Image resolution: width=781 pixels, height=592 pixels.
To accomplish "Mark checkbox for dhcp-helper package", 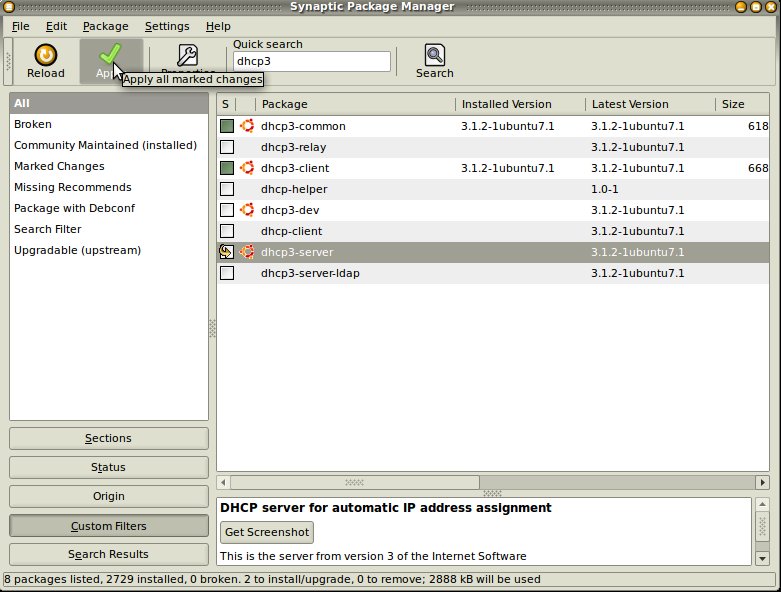I will [x=227, y=189].
